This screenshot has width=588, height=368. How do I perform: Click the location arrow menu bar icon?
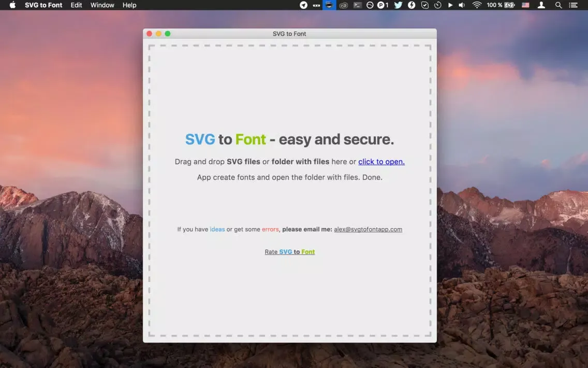click(303, 5)
